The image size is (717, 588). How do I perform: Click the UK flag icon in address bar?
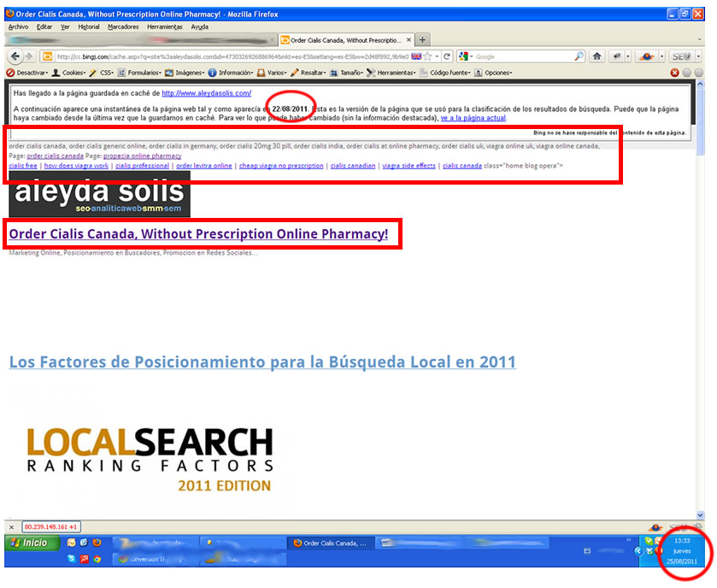tap(416, 56)
